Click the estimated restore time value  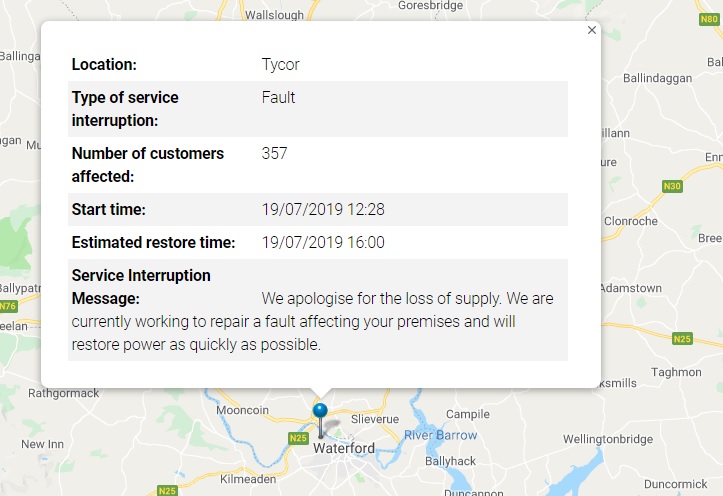point(323,242)
